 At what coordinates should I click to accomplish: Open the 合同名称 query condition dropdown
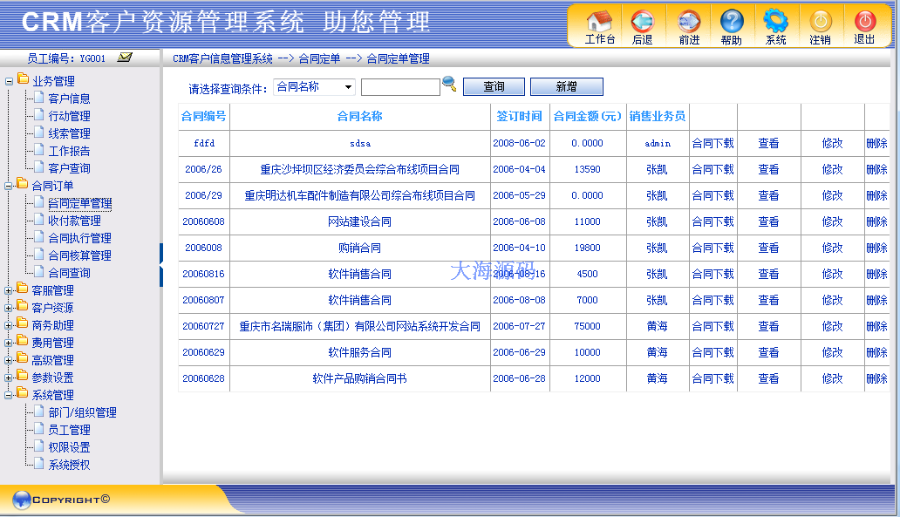click(x=315, y=87)
